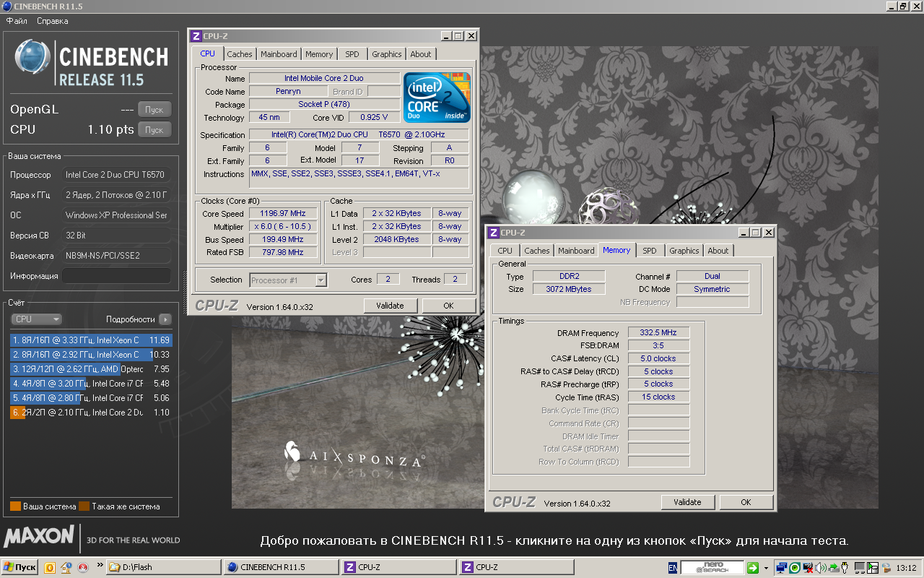The width and height of the screenshot is (924, 578).
Task: Select ranking row 2Я/2П @ 2.10 ГГц Core 2
Action: (x=92, y=413)
